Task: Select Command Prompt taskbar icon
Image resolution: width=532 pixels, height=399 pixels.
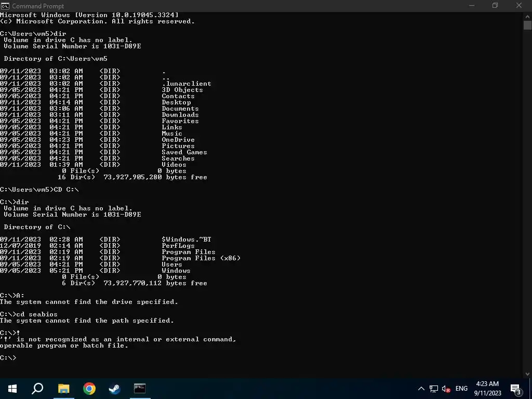Action: tap(140, 389)
